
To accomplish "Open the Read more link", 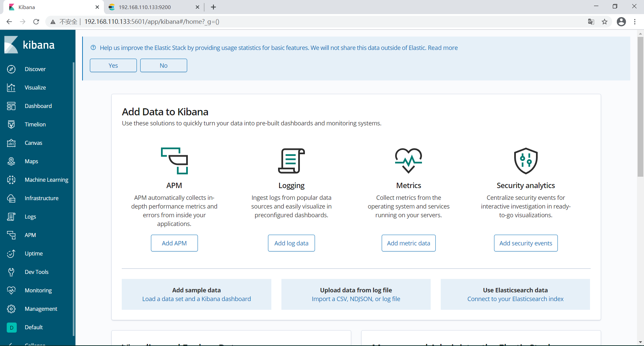I will click(443, 48).
